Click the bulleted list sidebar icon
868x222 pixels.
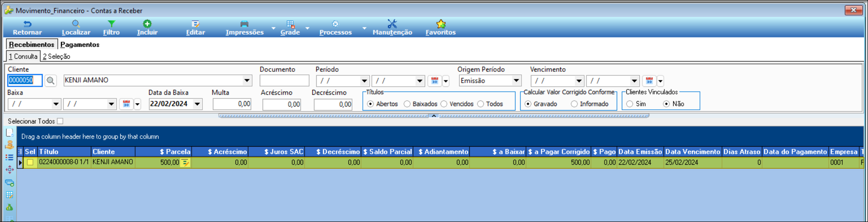click(9, 157)
